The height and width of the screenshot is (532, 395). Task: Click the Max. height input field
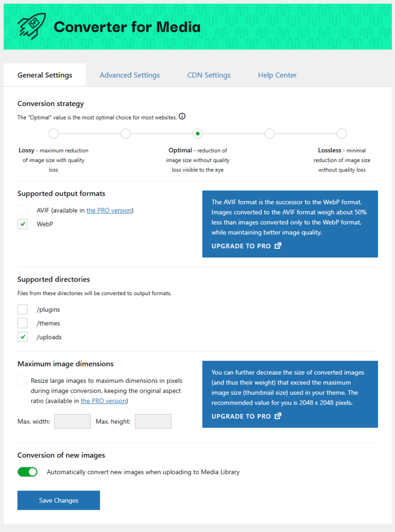(x=153, y=421)
